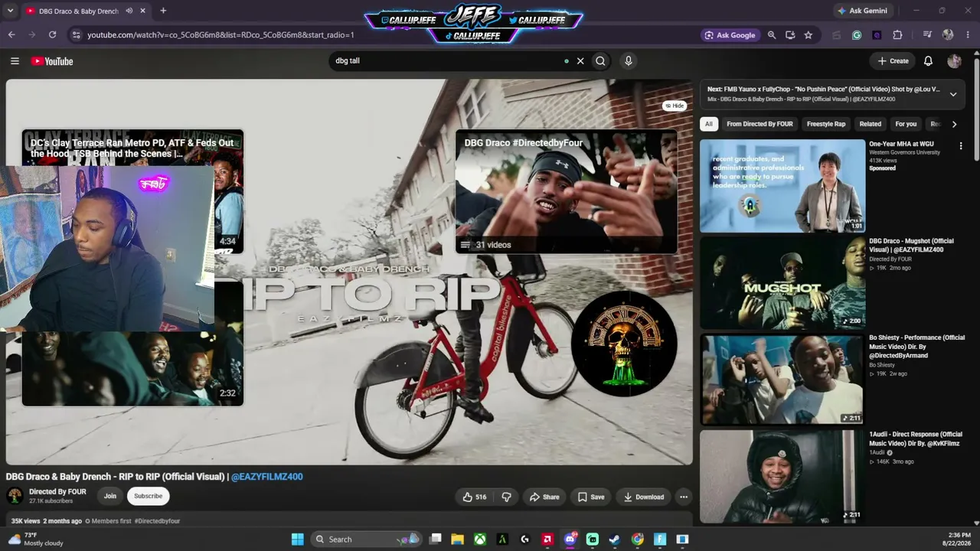
Task: Open YouTube notifications bell
Action: click(x=928, y=61)
